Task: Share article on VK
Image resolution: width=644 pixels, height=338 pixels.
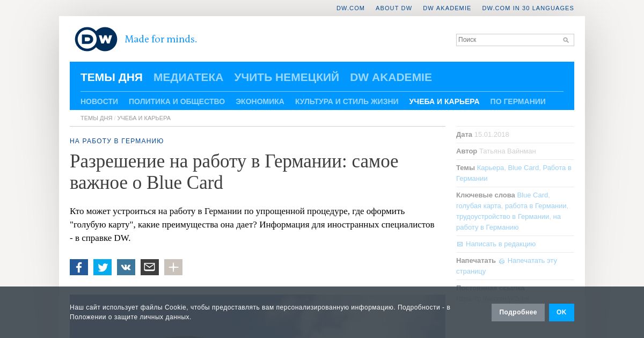Action: [126, 267]
